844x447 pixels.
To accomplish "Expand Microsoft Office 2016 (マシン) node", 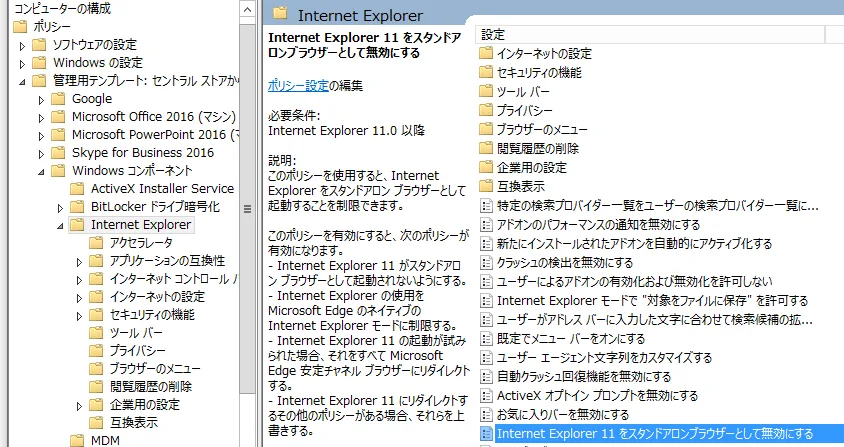I will (42, 117).
